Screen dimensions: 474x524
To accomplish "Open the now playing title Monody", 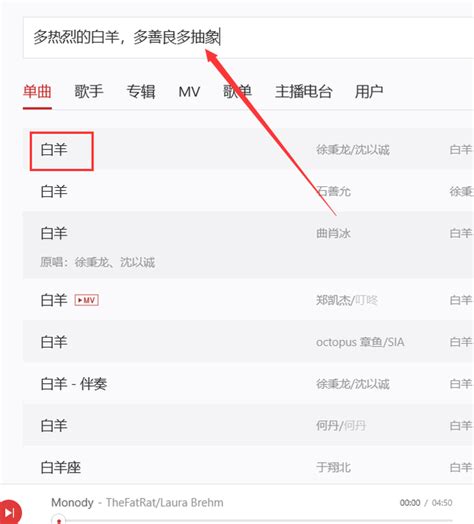I will (x=72, y=502).
